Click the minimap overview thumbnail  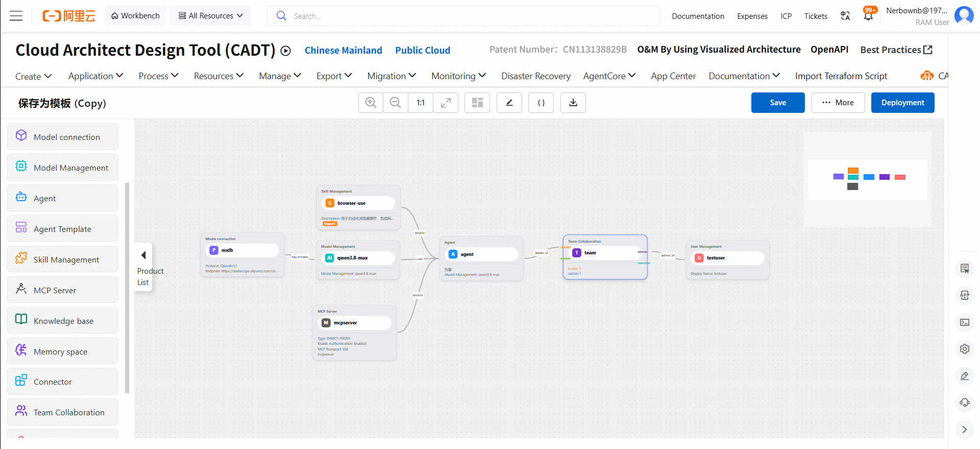[868, 180]
